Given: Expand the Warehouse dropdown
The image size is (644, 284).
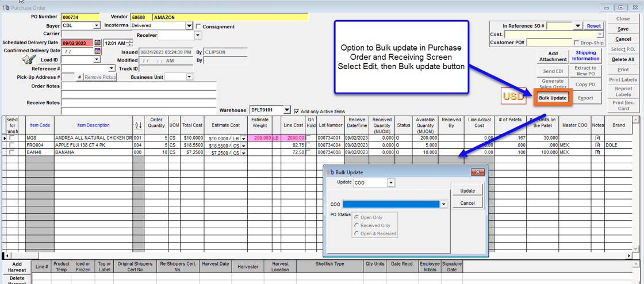Looking at the screenshot, I should point(287,110).
